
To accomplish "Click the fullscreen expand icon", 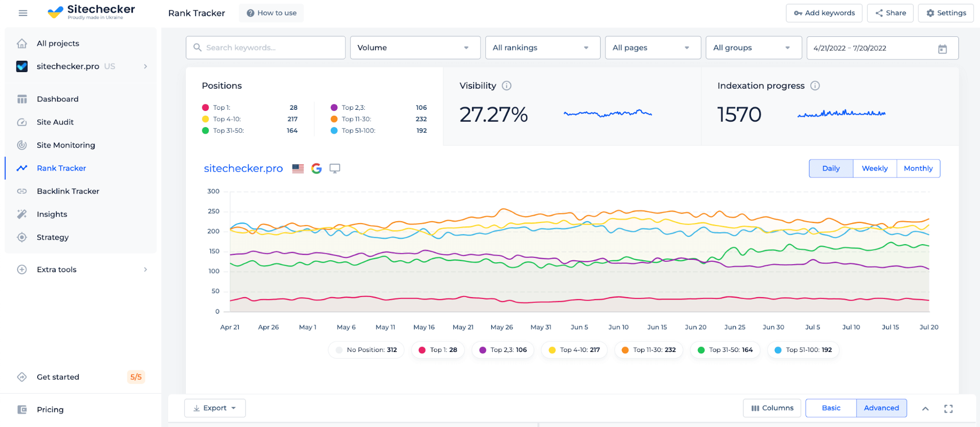I will click(x=948, y=409).
